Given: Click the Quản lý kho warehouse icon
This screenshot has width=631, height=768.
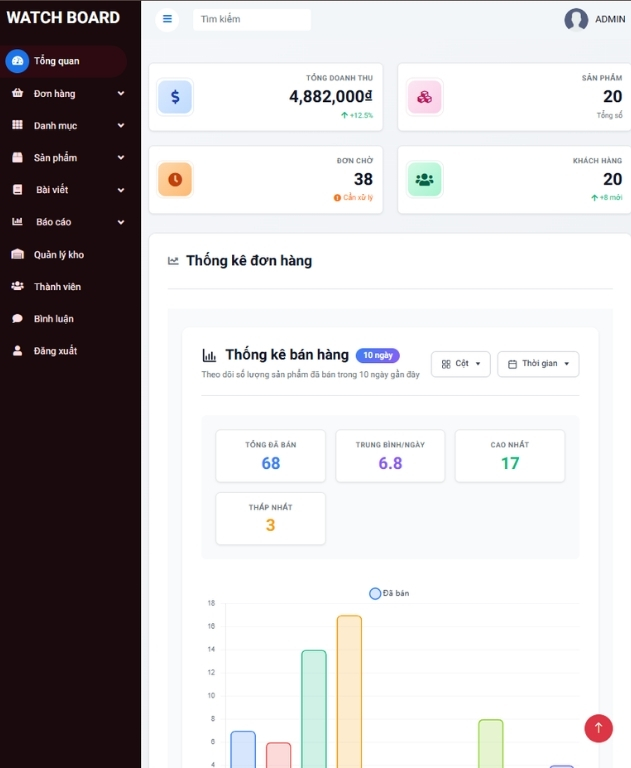Looking at the screenshot, I should (x=17, y=255).
